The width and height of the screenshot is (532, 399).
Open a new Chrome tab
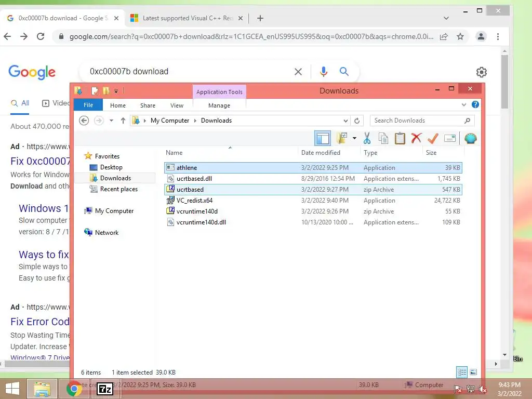tap(260, 18)
